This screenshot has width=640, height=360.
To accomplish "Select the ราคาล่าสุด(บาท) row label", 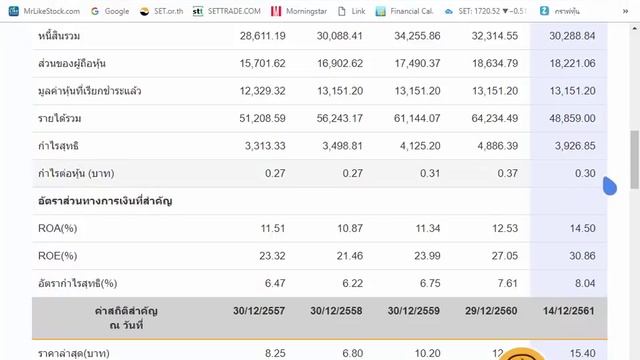I will click(x=73, y=353).
